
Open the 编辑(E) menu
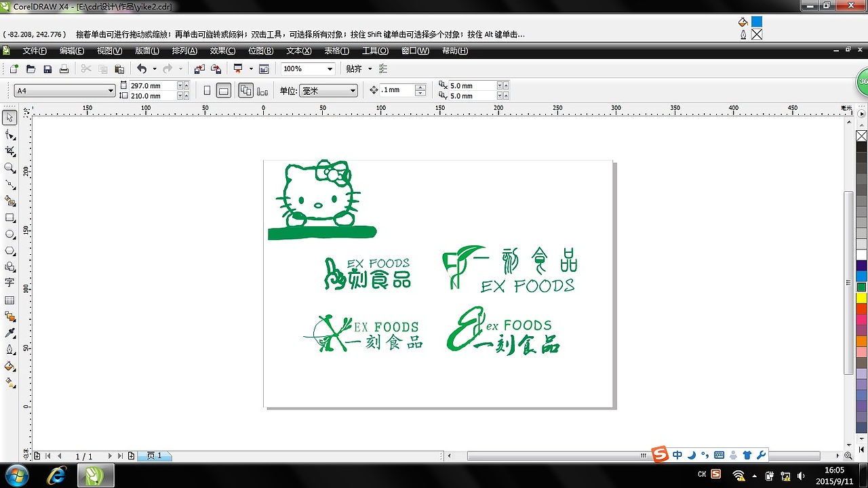pyautogui.click(x=72, y=51)
